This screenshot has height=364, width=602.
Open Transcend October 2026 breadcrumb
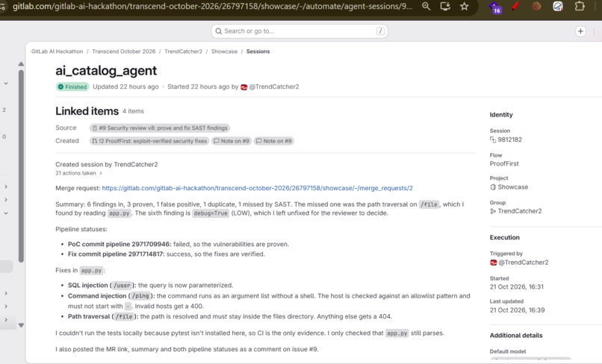click(124, 51)
